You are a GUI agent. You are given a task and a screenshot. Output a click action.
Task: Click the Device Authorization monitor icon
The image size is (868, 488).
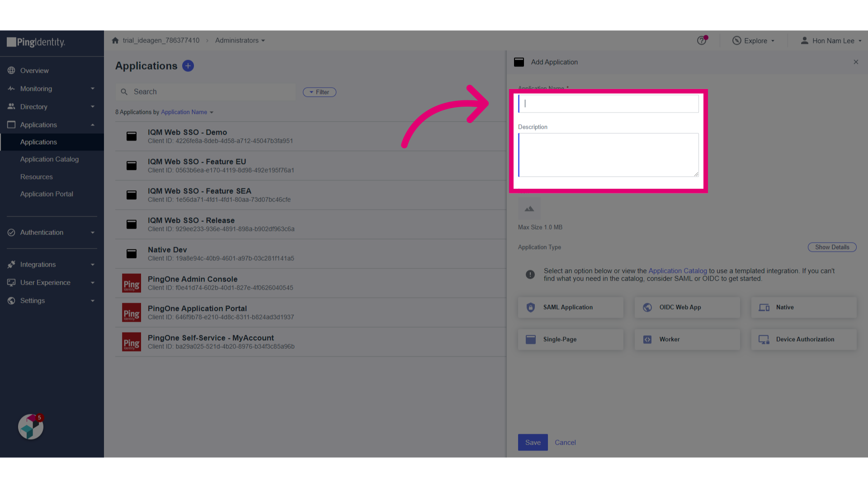coord(764,339)
